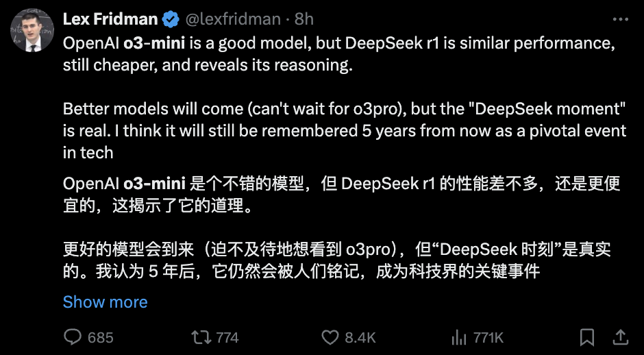644x355 pixels.
Task: Expand the tweet with Show more
Action: (x=105, y=302)
